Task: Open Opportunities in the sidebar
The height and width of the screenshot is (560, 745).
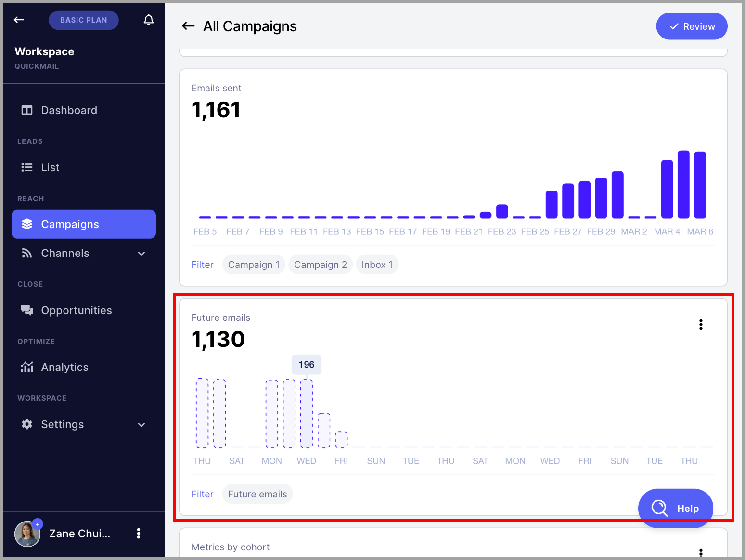Action: coord(84,310)
